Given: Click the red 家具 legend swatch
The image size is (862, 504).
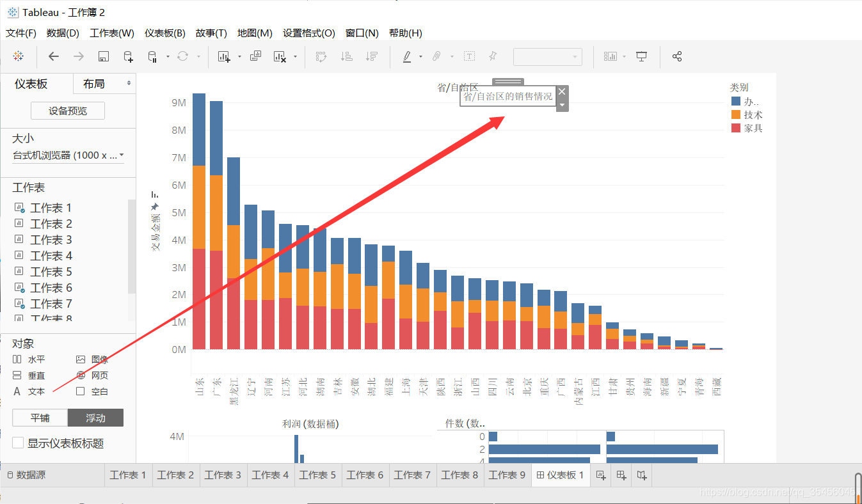Looking at the screenshot, I should click(x=735, y=128).
